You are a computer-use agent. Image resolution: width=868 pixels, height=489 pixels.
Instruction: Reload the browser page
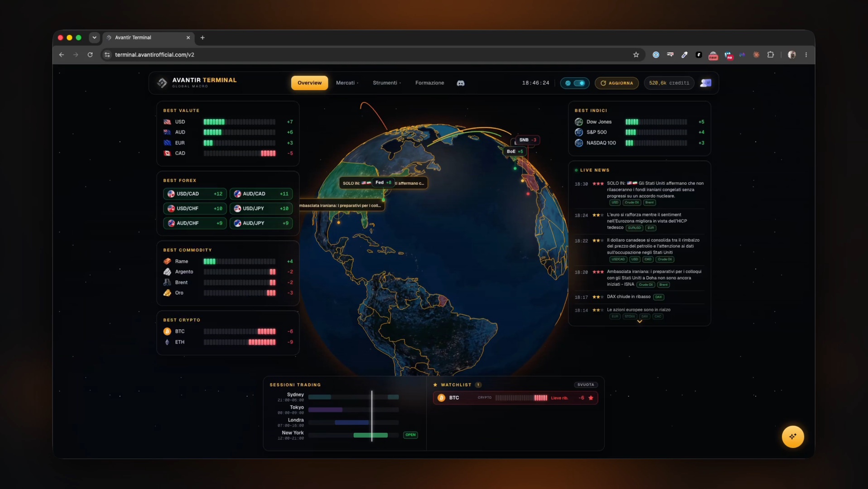(x=90, y=54)
